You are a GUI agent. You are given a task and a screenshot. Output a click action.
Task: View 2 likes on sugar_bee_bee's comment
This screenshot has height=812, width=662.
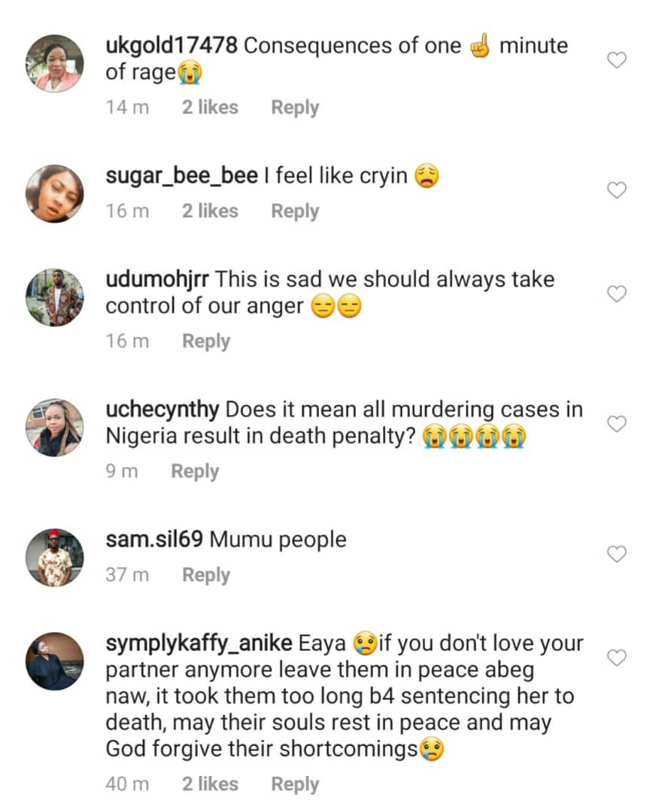point(211,211)
